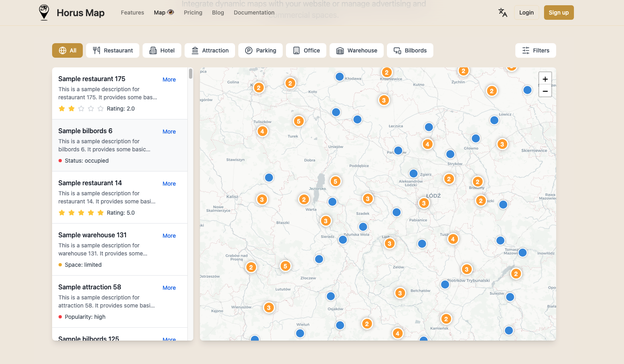The width and height of the screenshot is (624, 364).
Task: Click cluster marker 3 near Łask
Action: [x=389, y=243]
